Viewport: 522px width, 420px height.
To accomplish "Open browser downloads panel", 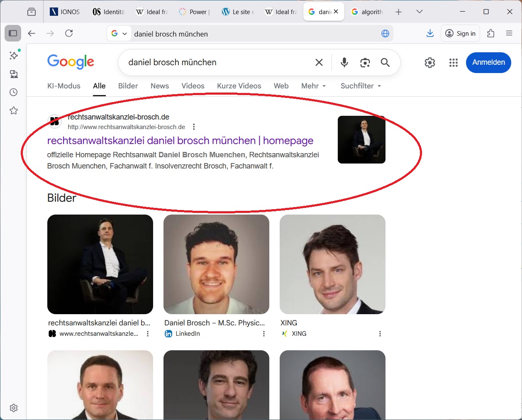I will [x=430, y=33].
